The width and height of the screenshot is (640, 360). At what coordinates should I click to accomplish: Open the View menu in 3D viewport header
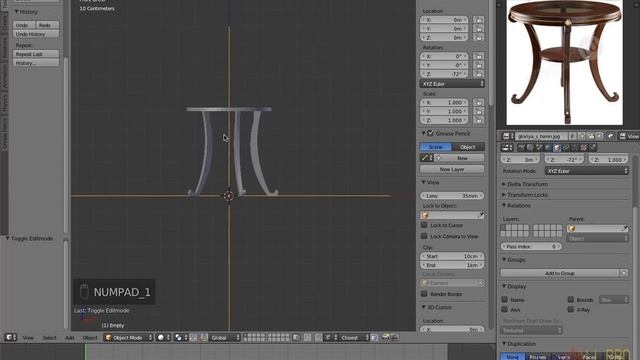(28, 338)
